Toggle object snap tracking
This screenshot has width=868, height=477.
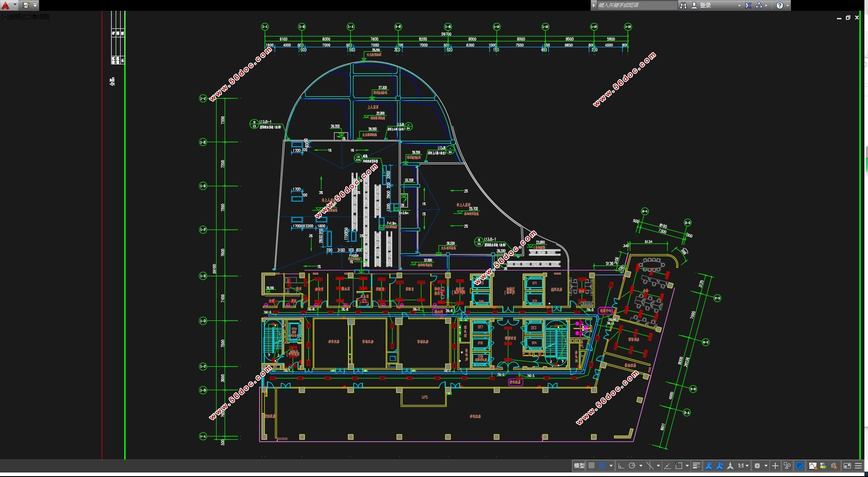(x=668, y=466)
